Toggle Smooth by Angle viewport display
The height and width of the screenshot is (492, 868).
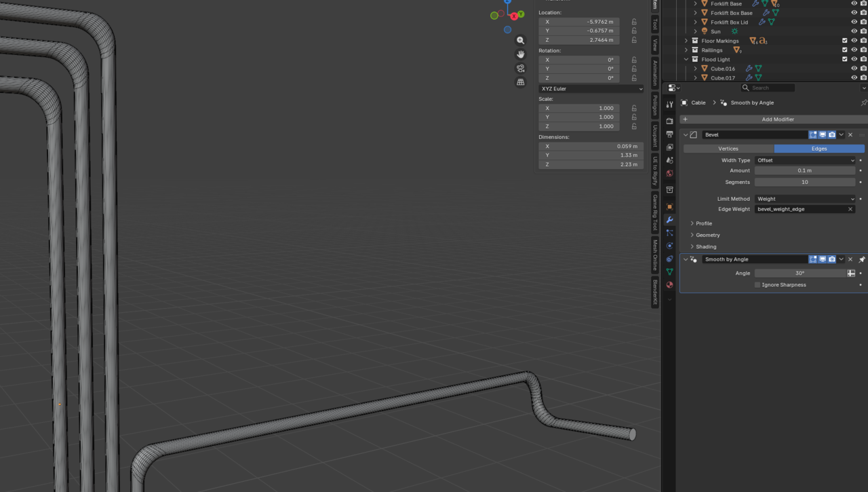click(823, 259)
